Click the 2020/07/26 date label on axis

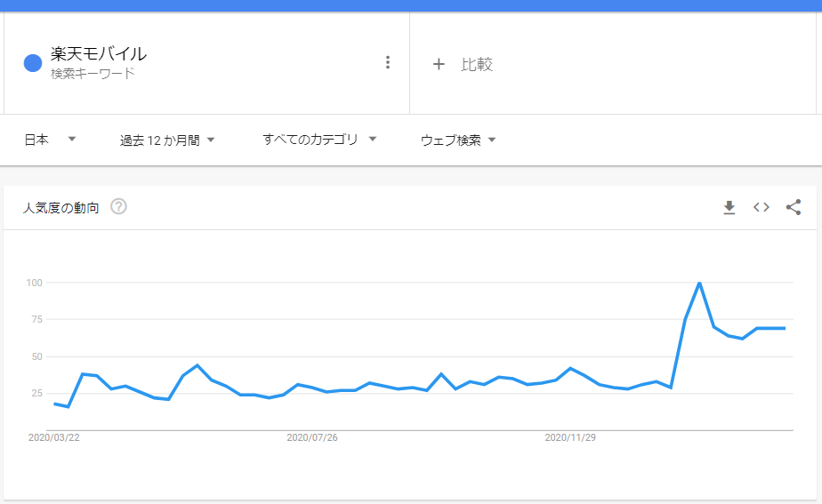pos(312,437)
